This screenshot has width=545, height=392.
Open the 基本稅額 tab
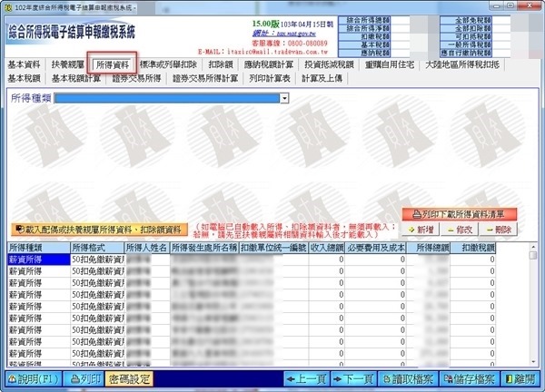tap(24, 78)
